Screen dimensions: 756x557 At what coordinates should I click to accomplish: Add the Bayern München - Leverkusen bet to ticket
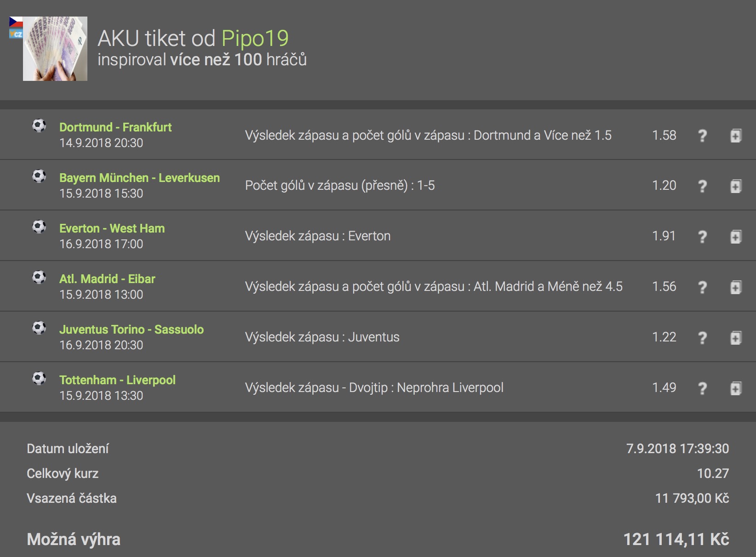tap(736, 186)
